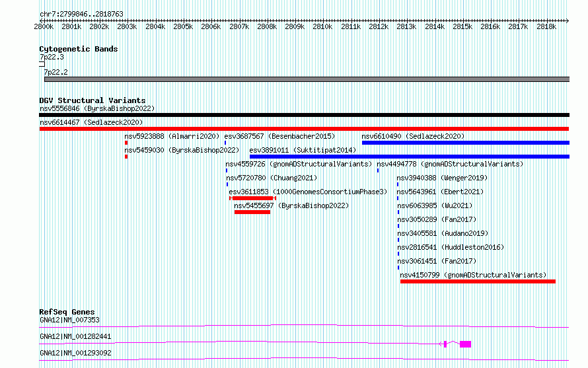Click the 2800k ruler position
This screenshot has height=368, width=588.
point(44,26)
